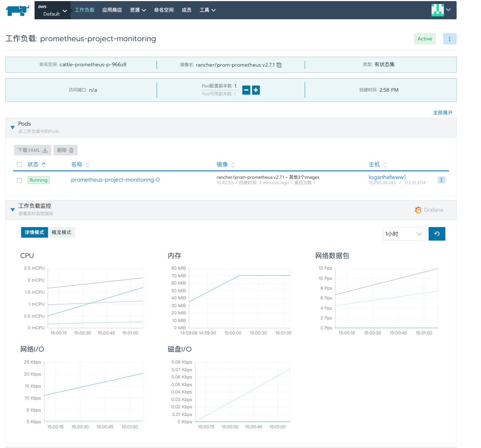Collapse the 工作负载监控 section
The width and height of the screenshot is (481, 448).
click(x=12, y=210)
